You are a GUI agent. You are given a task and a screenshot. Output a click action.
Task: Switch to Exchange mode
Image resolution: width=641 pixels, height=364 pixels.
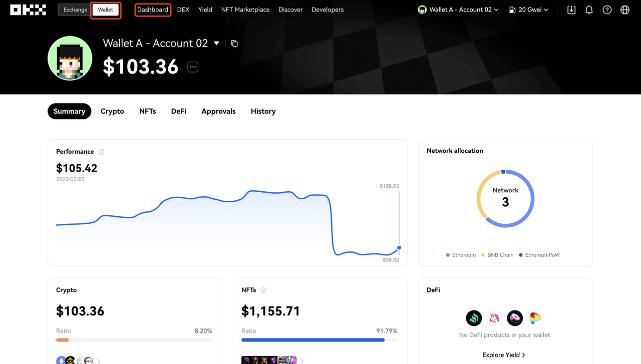75,10
